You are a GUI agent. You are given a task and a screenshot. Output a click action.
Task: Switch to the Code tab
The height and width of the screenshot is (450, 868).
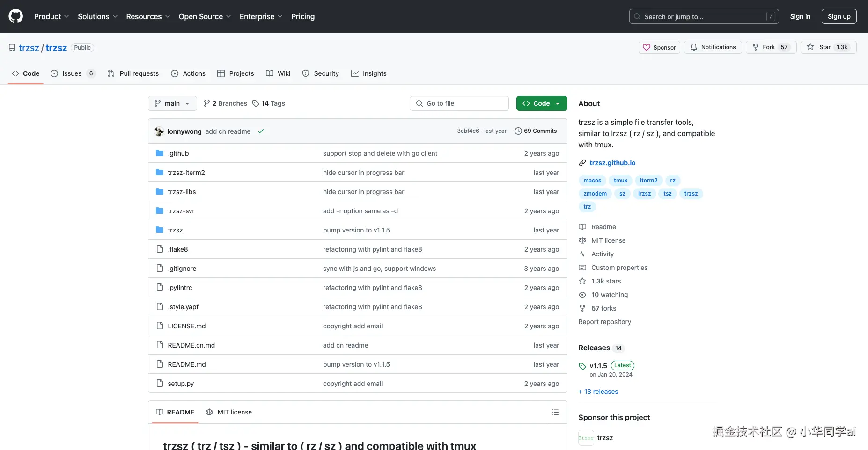(26, 73)
